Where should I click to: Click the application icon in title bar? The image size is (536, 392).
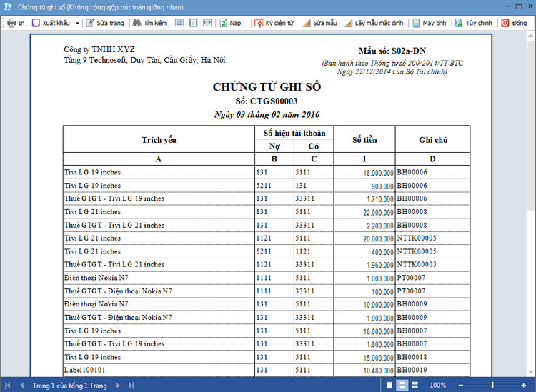pyautogui.click(x=8, y=7)
